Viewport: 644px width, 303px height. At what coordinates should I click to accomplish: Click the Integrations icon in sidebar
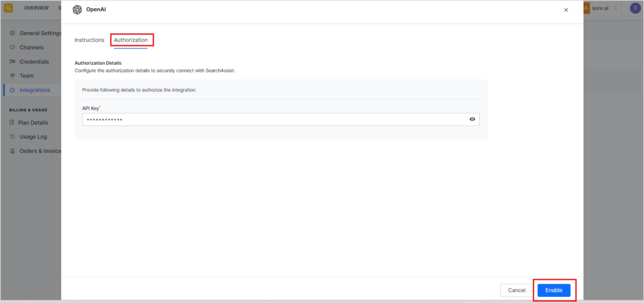click(13, 90)
